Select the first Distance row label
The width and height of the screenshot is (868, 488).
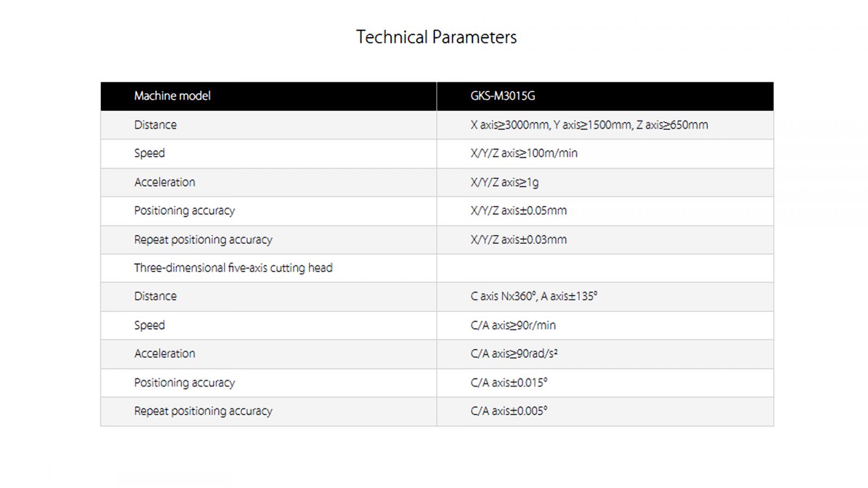(x=155, y=125)
